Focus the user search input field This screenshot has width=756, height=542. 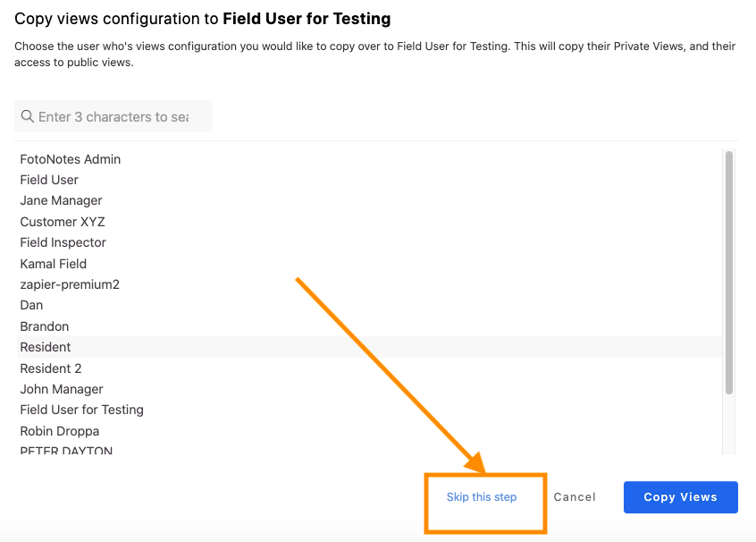113,116
